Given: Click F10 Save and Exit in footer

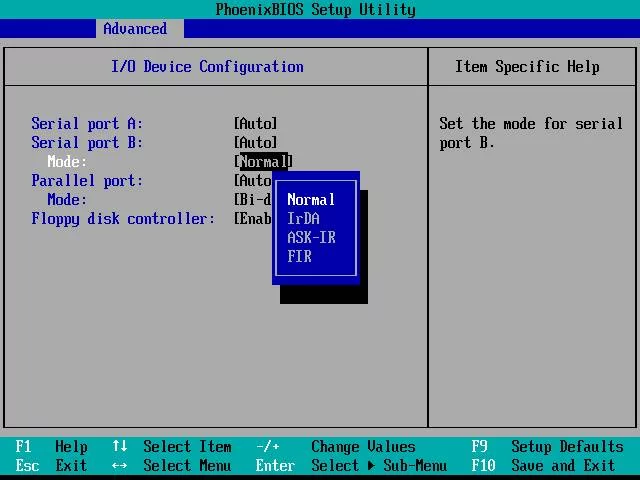Looking at the screenshot, I should click(x=544, y=465).
